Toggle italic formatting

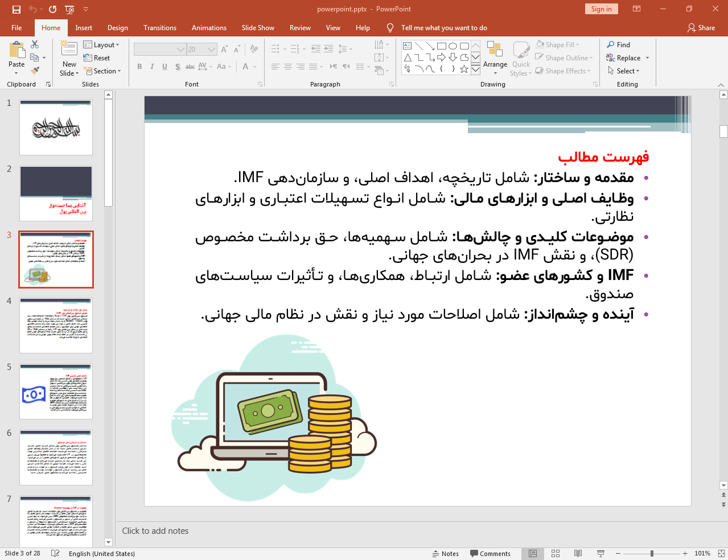[x=152, y=67]
